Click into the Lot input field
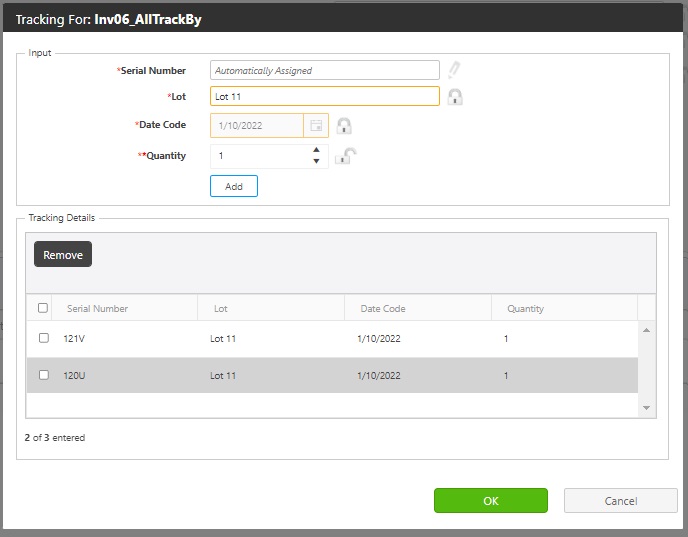 tap(324, 97)
